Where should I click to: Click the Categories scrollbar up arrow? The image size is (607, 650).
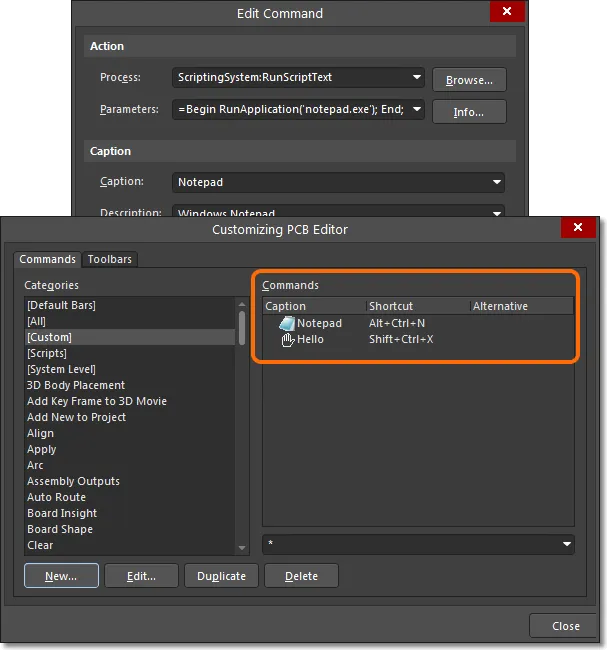[x=242, y=304]
